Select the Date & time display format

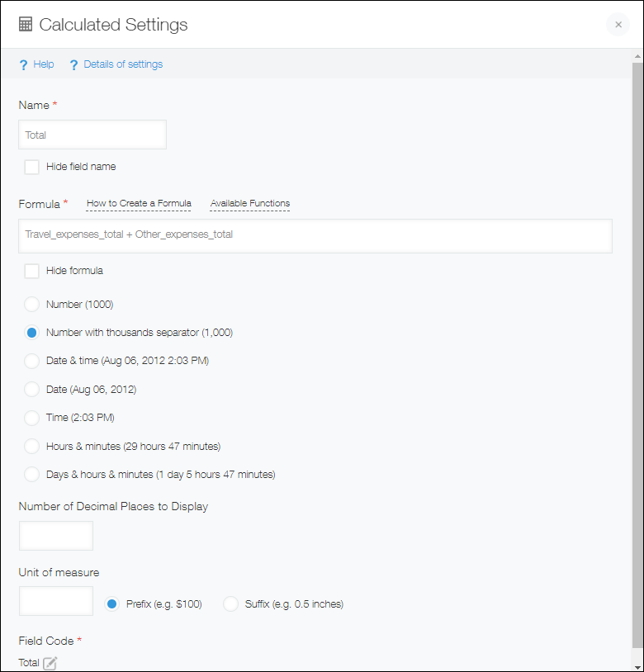point(31,361)
